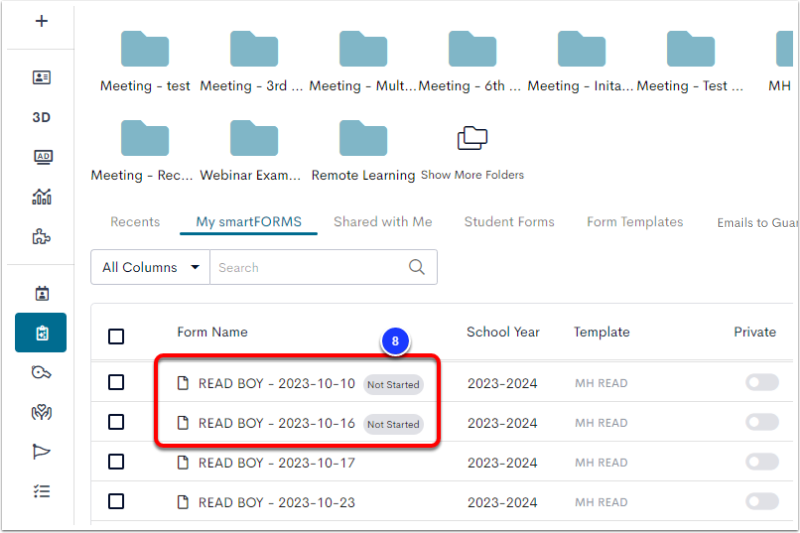Click the flag icon in sidebar
Image resolution: width=800 pixels, height=533 pixels.
tap(41, 451)
